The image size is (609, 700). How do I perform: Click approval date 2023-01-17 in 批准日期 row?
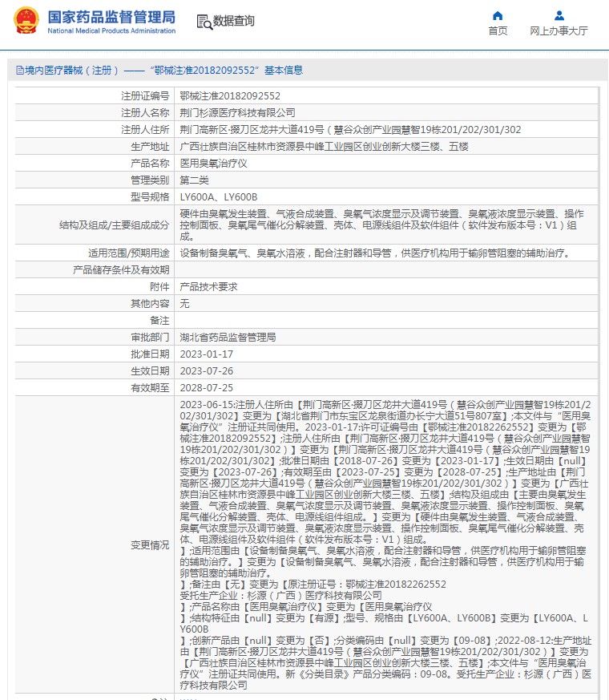[x=206, y=354]
